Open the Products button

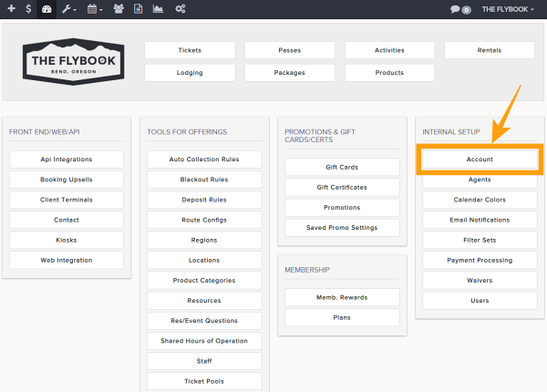(389, 73)
